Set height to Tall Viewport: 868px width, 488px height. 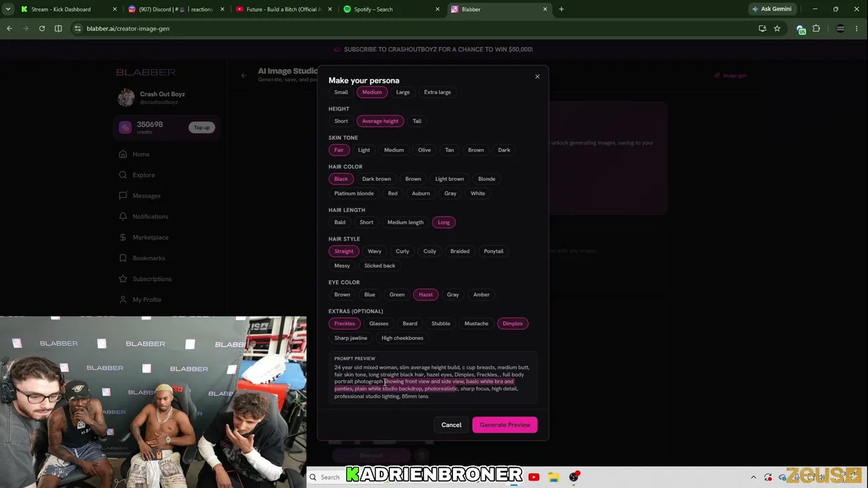(x=417, y=121)
